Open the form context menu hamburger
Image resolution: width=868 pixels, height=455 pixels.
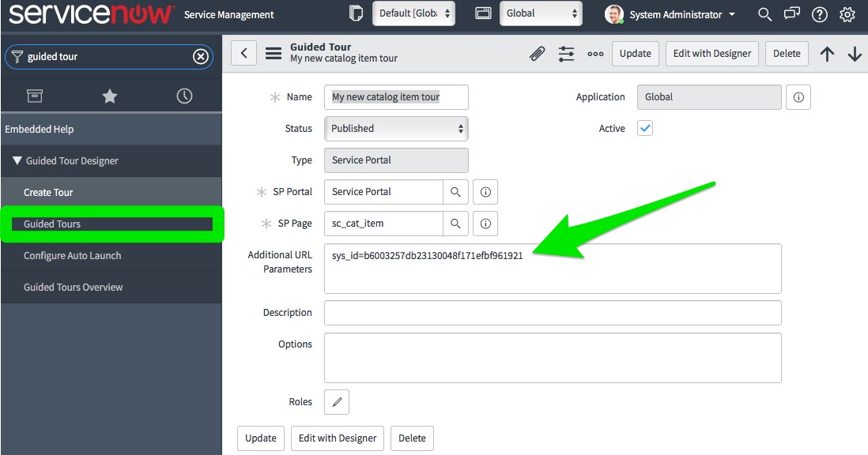273,52
